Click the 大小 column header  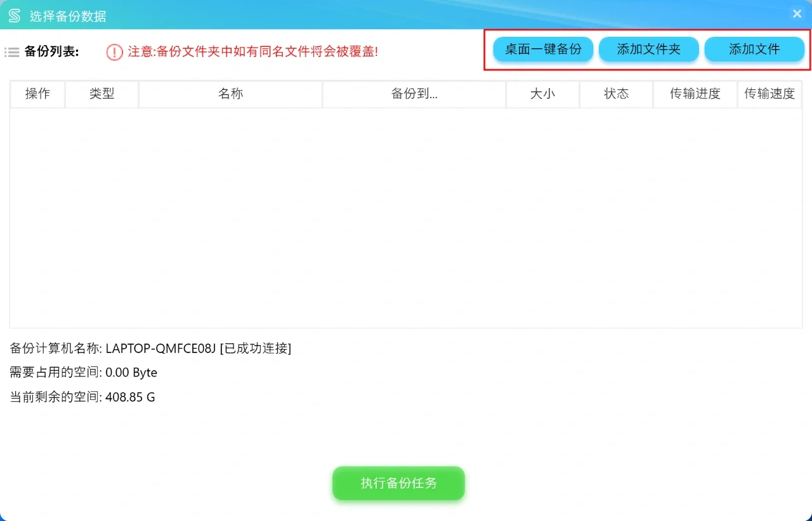coord(542,94)
